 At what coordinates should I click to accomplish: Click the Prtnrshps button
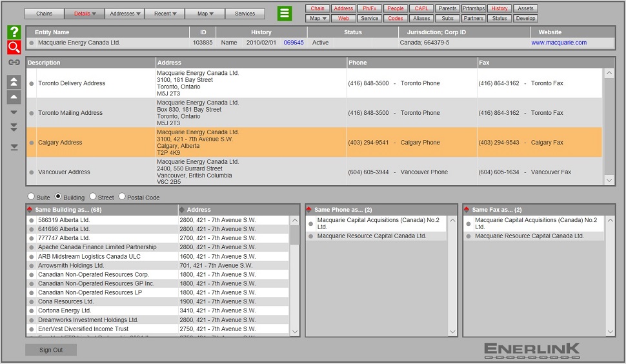click(x=474, y=8)
